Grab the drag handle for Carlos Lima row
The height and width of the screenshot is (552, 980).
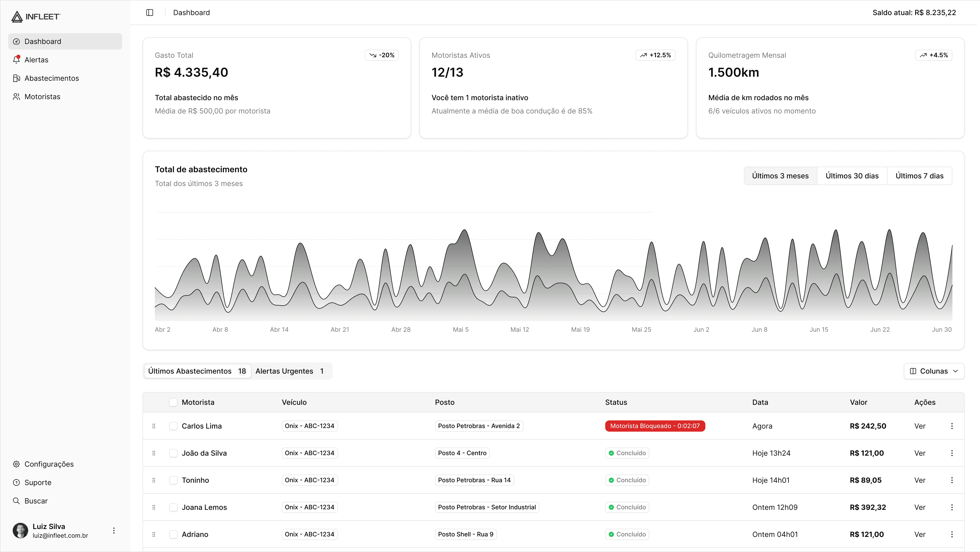[154, 426]
